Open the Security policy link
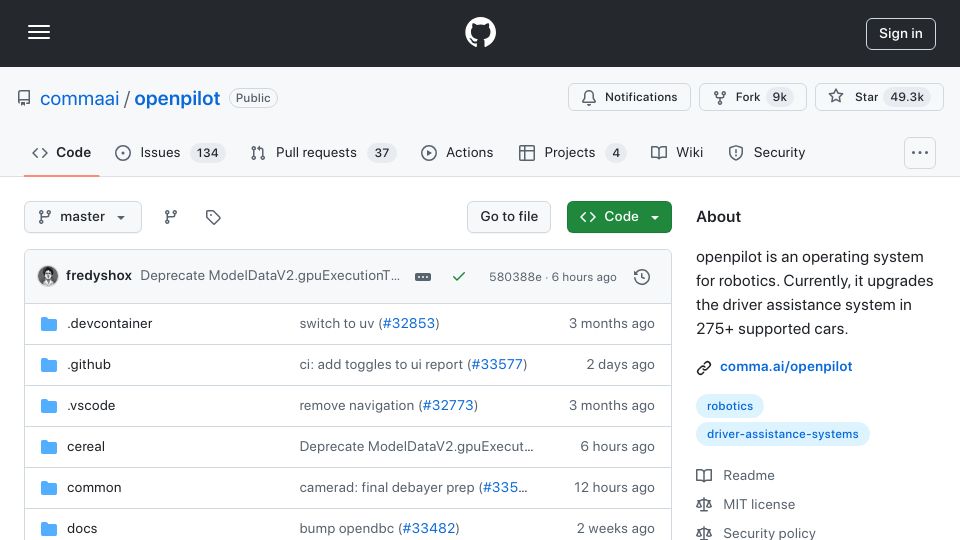The height and width of the screenshot is (540, 960). point(769,533)
